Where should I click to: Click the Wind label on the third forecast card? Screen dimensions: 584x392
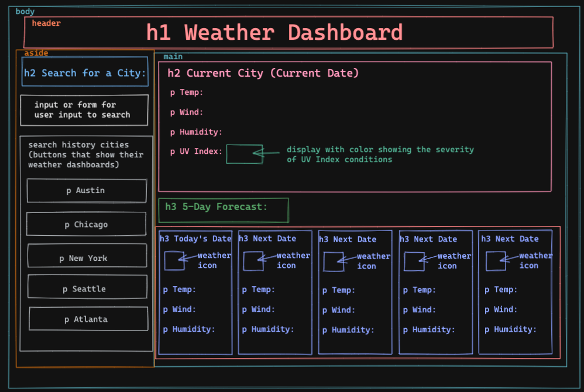coord(338,310)
